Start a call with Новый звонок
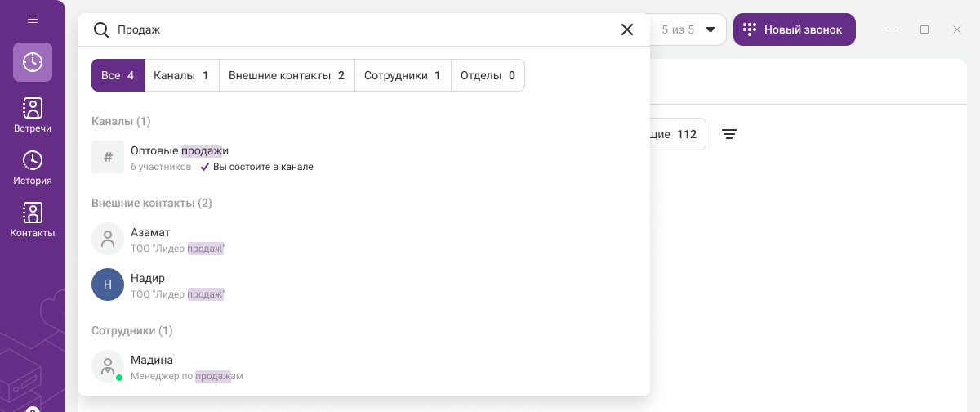980x412 pixels. (794, 29)
